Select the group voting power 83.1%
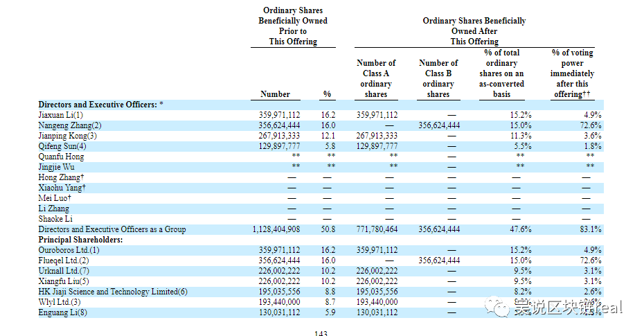This screenshot has height=336, width=644. (x=591, y=229)
